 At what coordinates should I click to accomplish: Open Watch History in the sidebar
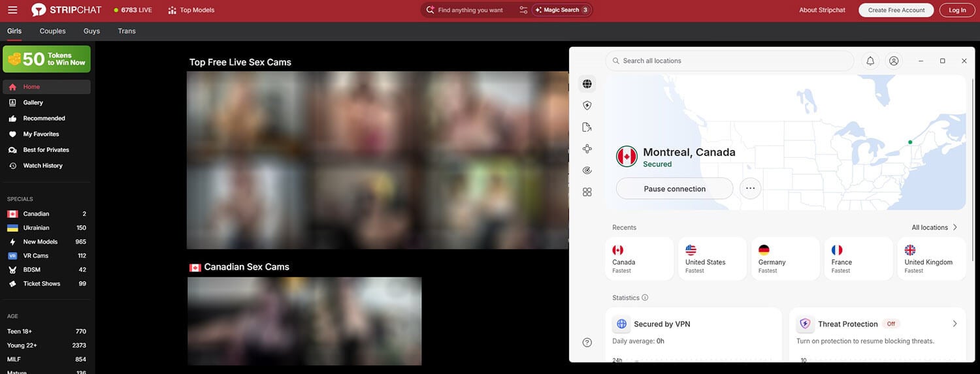click(x=46, y=165)
